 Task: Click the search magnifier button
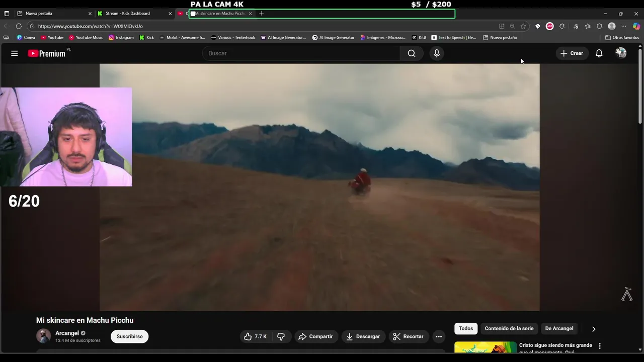[412, 53]
